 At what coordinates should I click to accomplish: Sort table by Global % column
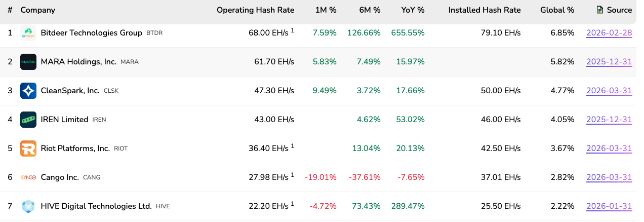[x=557, y=10]
